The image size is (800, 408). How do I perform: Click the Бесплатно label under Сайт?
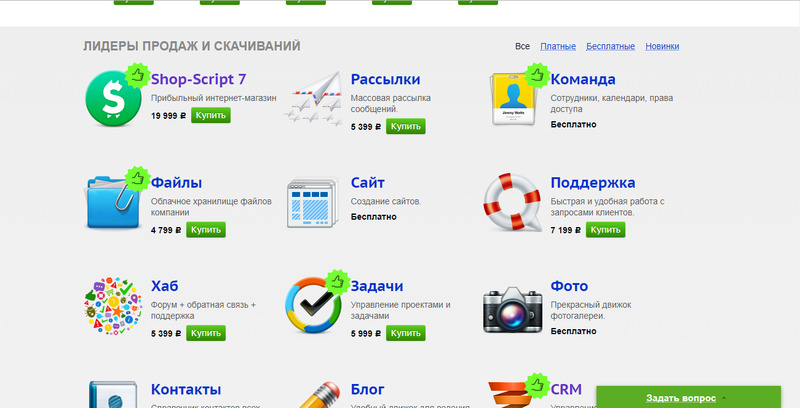[x=373, y=217]
